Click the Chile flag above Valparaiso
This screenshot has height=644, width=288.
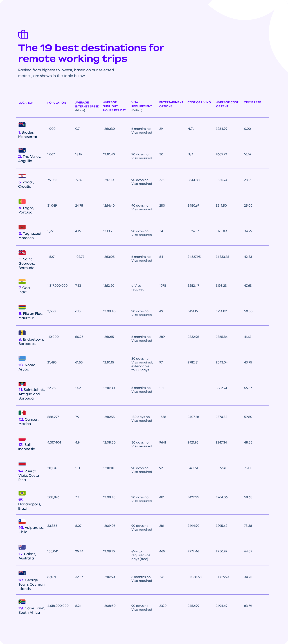pos(22,522)
